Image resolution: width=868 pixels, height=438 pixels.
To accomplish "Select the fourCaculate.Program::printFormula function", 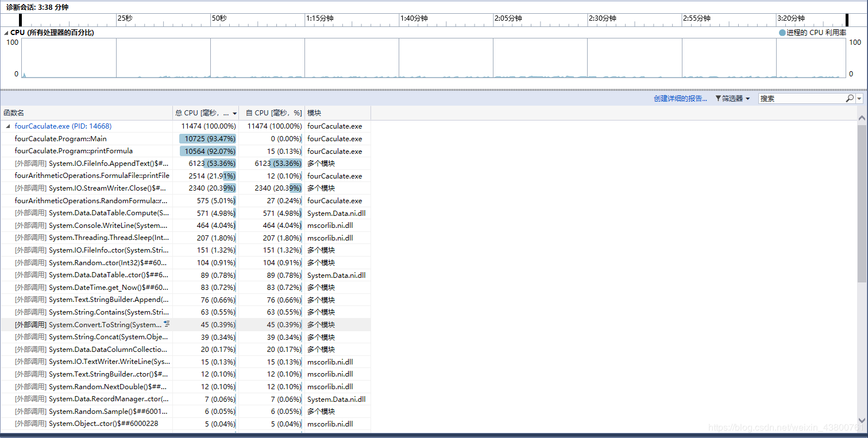I will tap(185, 151).
